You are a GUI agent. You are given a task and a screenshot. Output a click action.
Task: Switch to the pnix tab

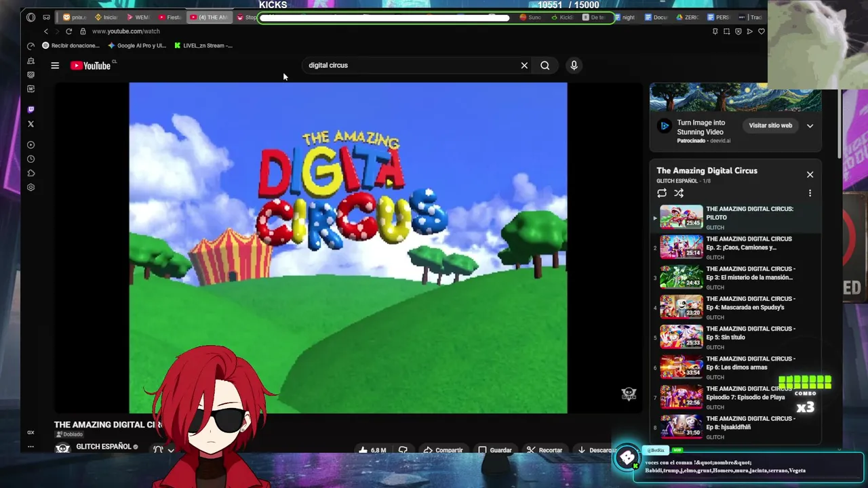(75, 17)
